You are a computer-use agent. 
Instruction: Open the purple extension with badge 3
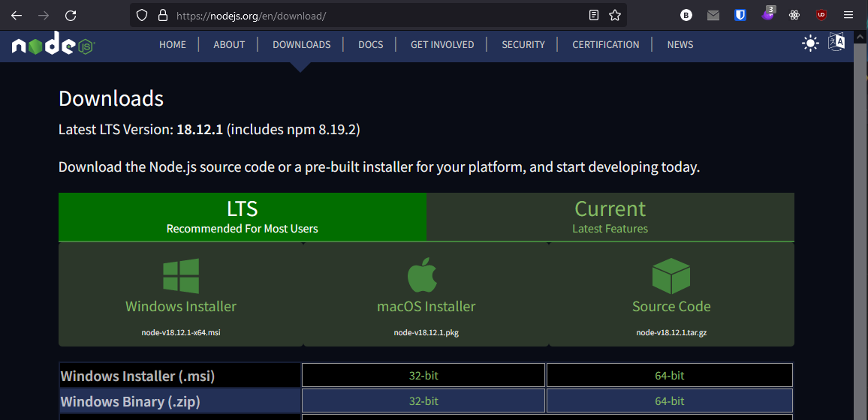[x=768, y=13]
